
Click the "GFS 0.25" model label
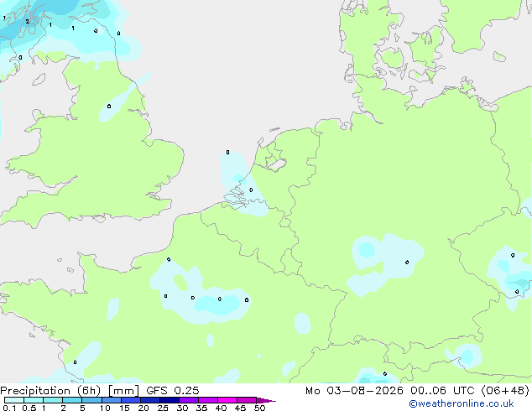tap(173, 391)
